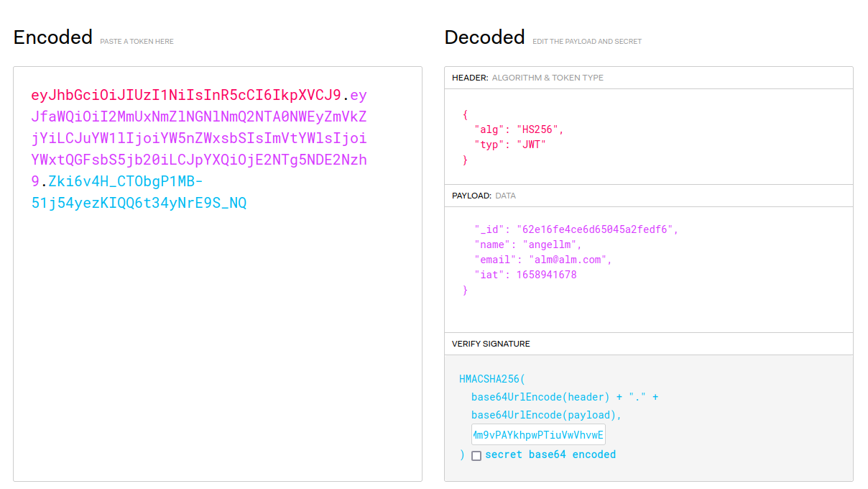Viewport: 868px width, 489px height.
Task: Click the "typ": "JWT" line in header
Action: click(x=509, y=145)
